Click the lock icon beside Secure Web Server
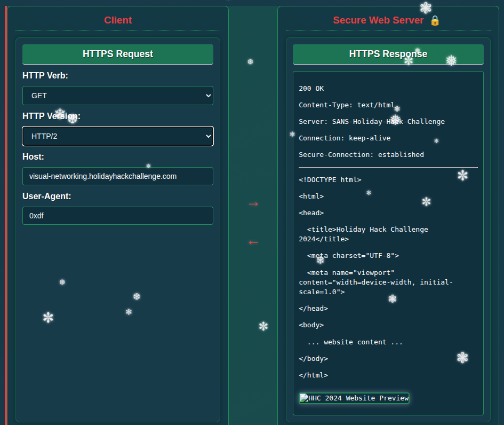 [x=435, y=20]
